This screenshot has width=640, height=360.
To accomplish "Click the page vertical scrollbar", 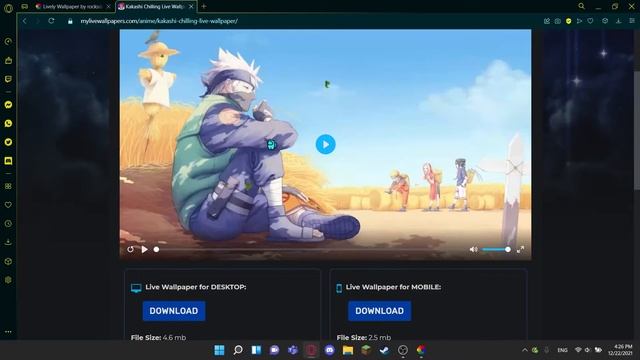I will point(637,130).
